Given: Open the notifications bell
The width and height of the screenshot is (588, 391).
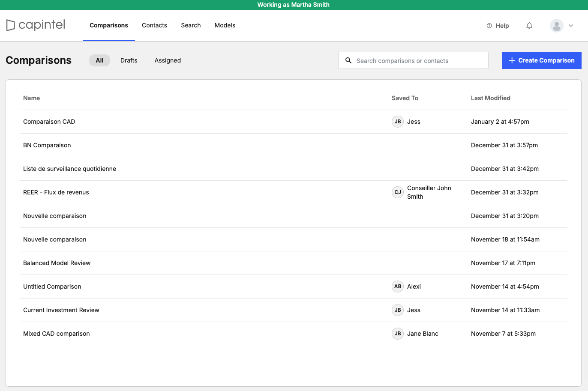Looking at the screenshot, I should pos(529,26).
